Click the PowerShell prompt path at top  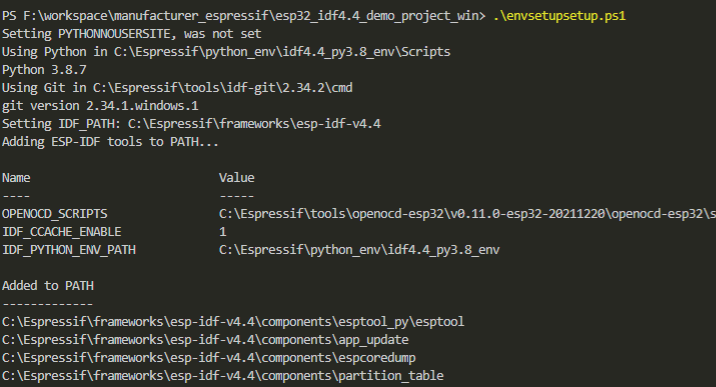pos(244,16)
